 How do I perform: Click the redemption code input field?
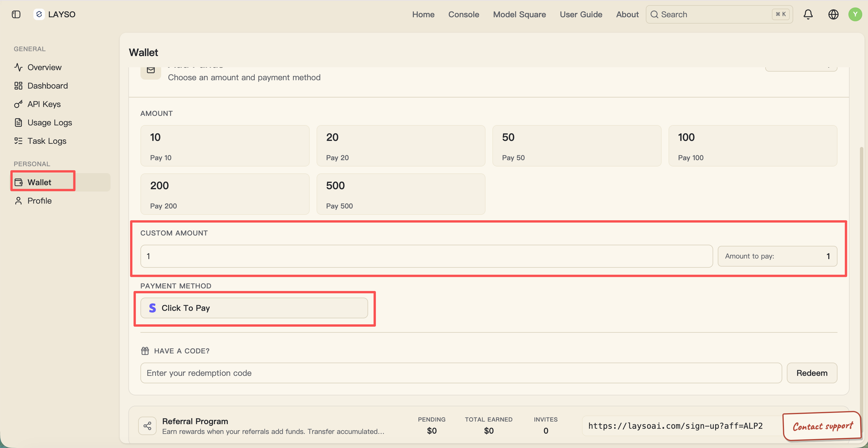pyautogui.click(x=461, y=373)
